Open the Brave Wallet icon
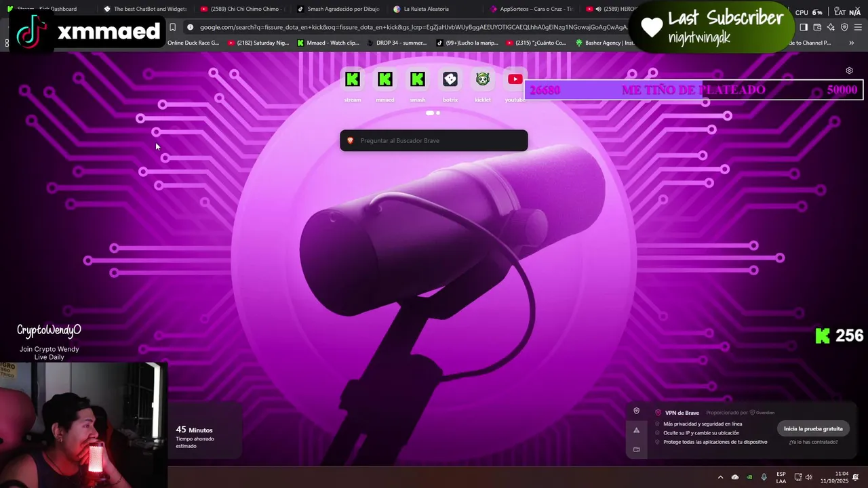 tap(817, 27)
